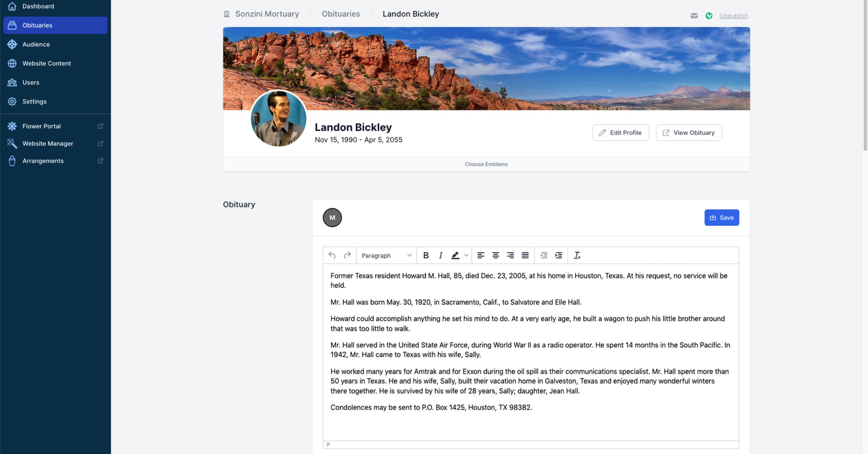The width and height of the screenshot is (868, 454).
Task: Expand the Choose Emblems bar
Action: pos(486,164)
